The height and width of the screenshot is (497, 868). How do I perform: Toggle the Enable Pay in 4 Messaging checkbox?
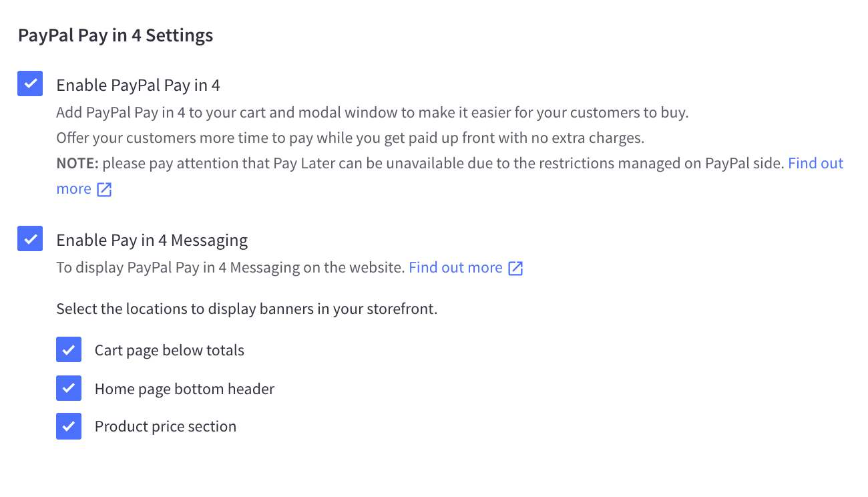30,239
